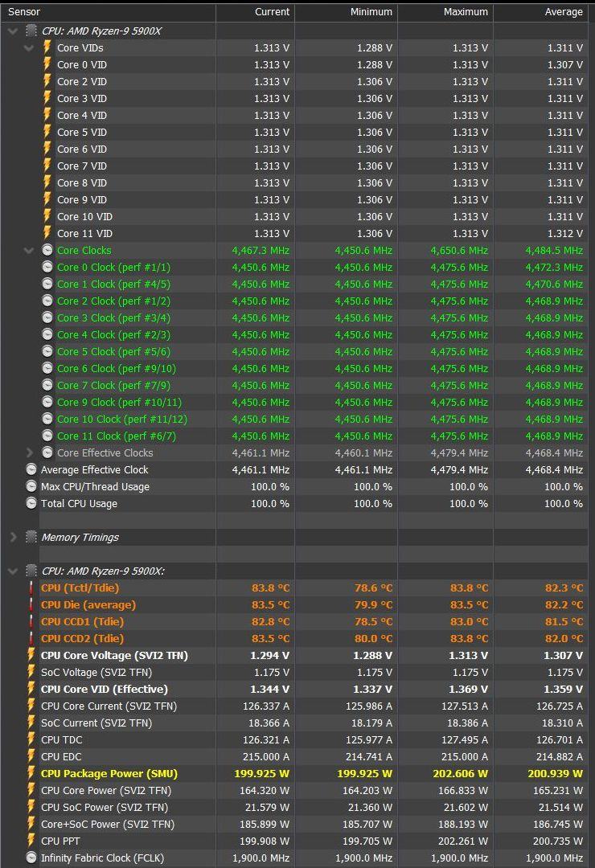
Task: Click CPU (Tctl/Tdie) minimum value 78.6 °C
Action: 373,588
